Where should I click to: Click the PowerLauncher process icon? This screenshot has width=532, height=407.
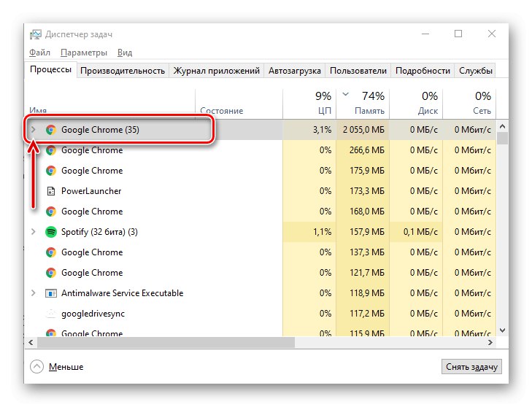pyautogui.click(x=50, y=191)
